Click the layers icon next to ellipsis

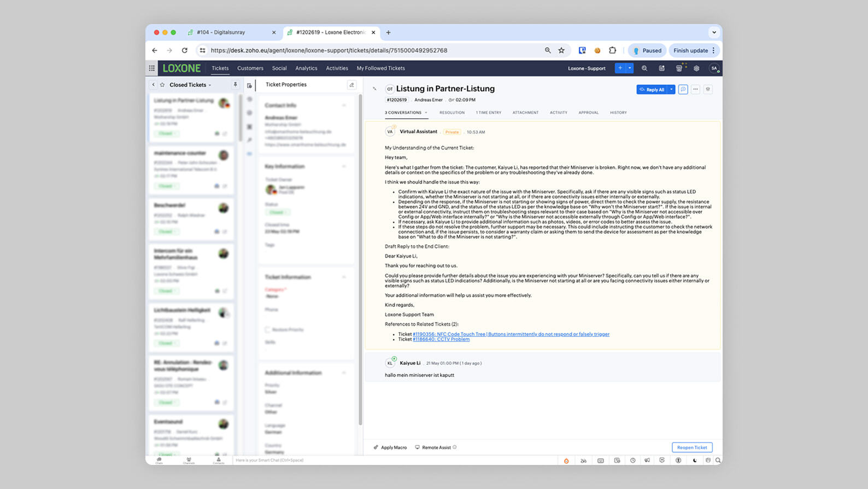[x=708, y=89]
